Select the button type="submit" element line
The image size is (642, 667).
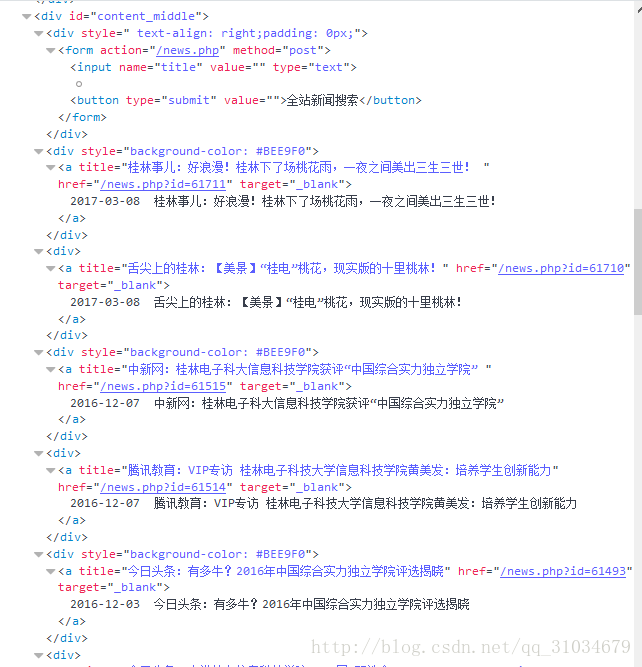[246, 100]
